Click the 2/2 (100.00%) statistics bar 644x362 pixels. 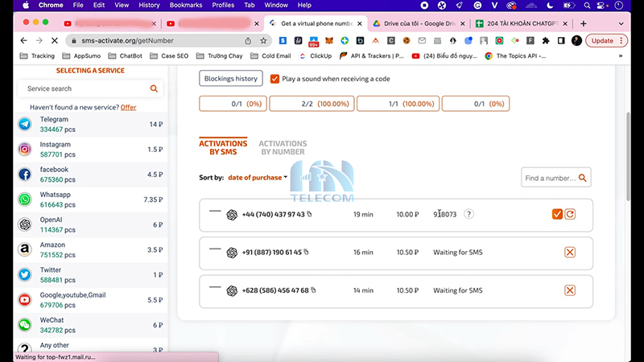[x=311, y=104]
